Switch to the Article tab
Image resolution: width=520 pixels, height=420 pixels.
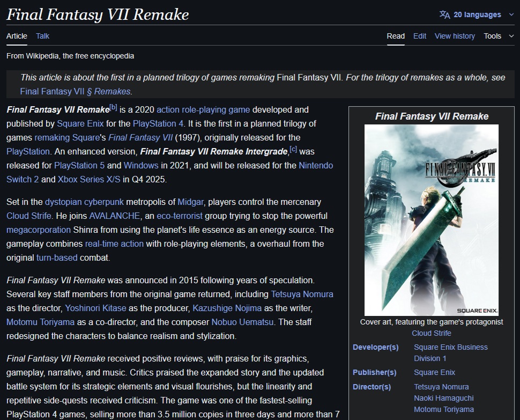click(x=17, y=36)
